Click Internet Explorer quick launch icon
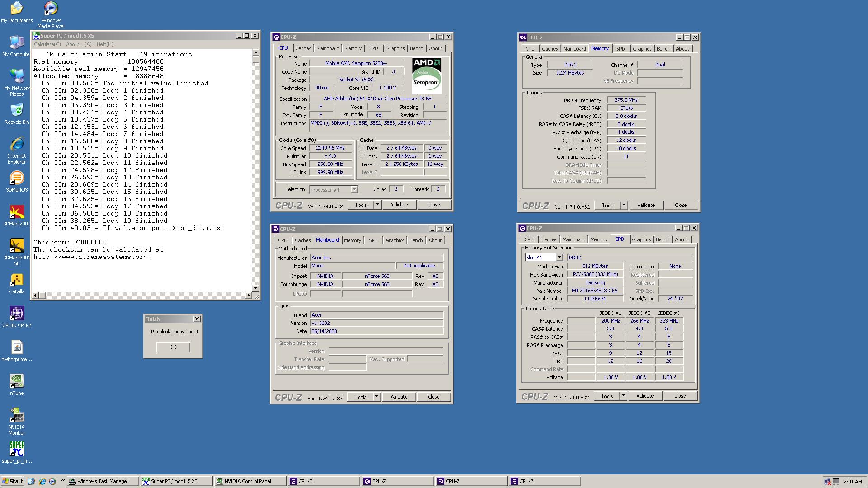The image size is (868, 488). pos(42,481)
